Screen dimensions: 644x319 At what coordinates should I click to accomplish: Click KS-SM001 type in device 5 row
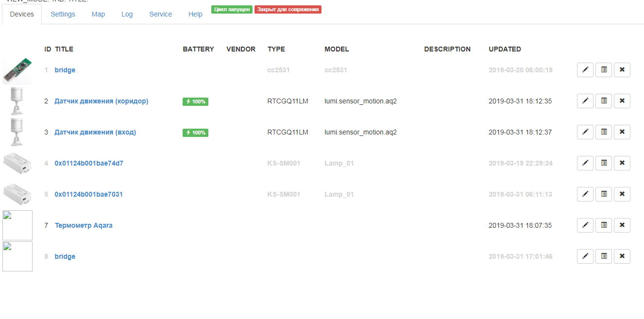pos(284,194)
